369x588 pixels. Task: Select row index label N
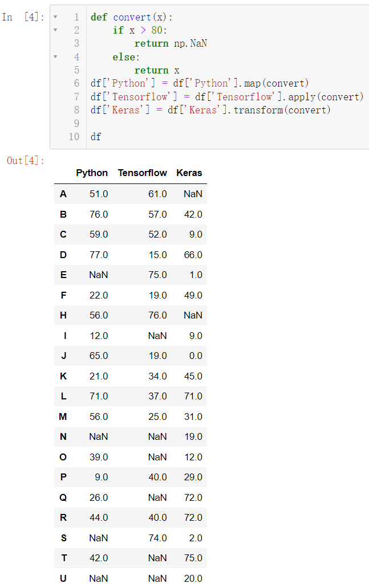(63, 436)
